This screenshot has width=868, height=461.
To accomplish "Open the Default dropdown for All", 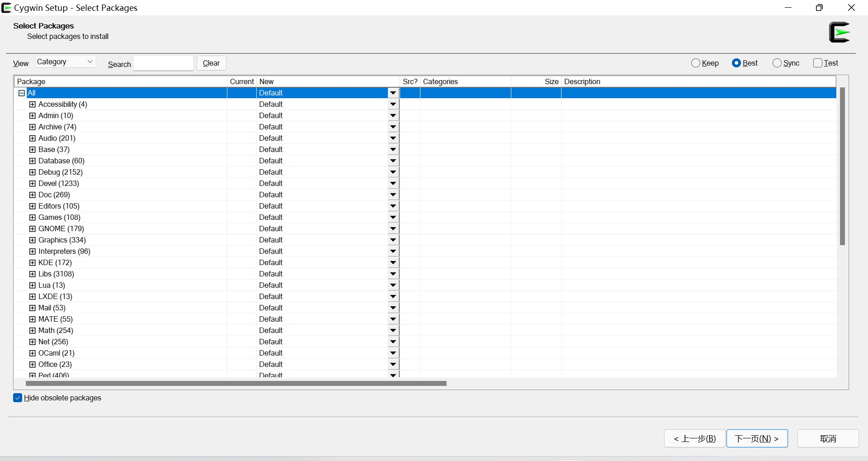I will (393, 93).
